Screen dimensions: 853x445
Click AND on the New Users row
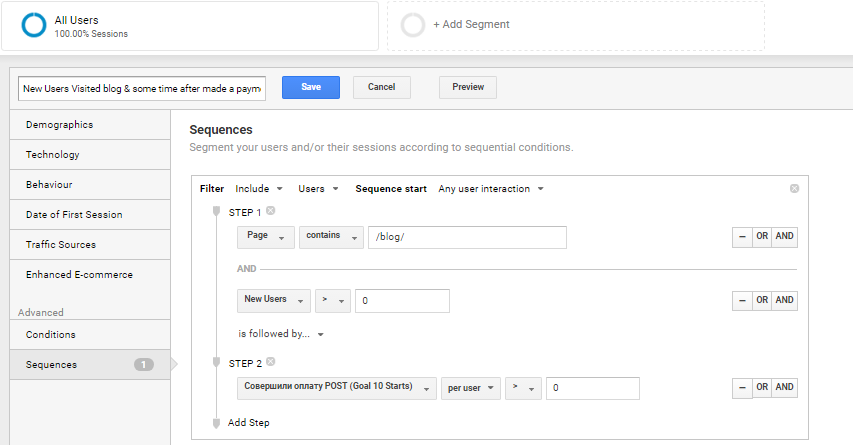coord(784,300)
